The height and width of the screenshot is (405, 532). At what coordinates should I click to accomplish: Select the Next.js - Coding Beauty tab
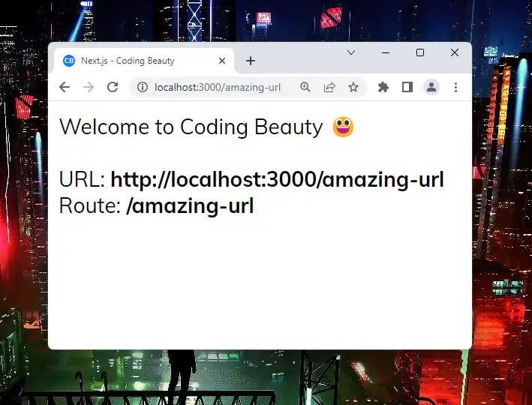coord(144,61)
